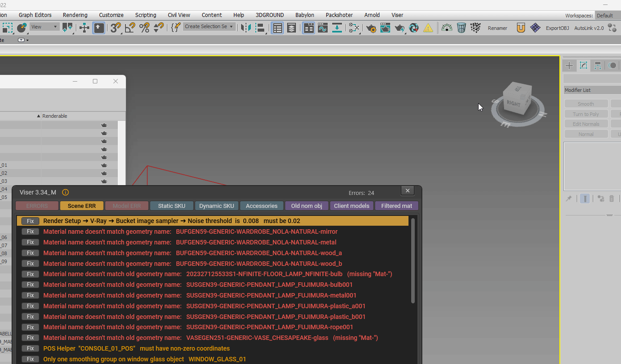621x364 pixels.
Task: Open the Schematic View
Action: (x=354, y=28)
